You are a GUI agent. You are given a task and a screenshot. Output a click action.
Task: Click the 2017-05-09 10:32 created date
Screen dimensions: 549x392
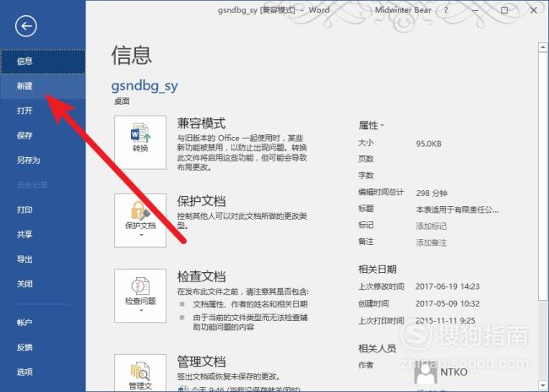pos(448,304)
